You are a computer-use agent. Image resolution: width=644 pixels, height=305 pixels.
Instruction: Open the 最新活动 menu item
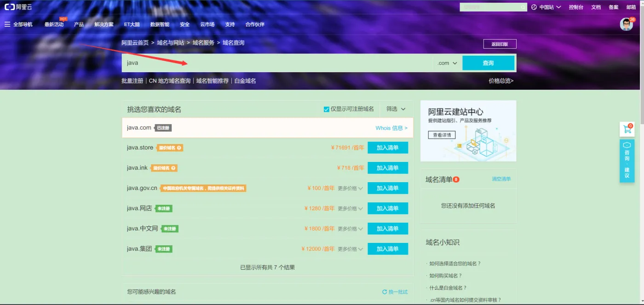54,24
